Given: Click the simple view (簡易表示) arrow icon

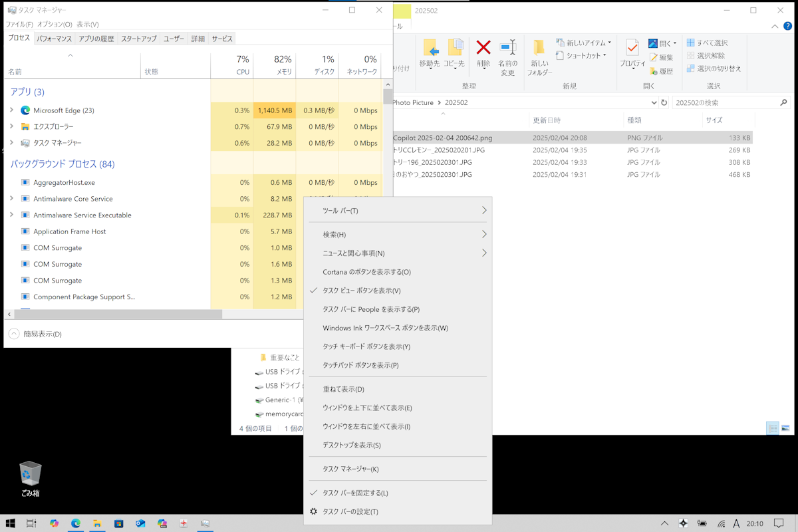Looking at the screenshot, I should point(14,334).
